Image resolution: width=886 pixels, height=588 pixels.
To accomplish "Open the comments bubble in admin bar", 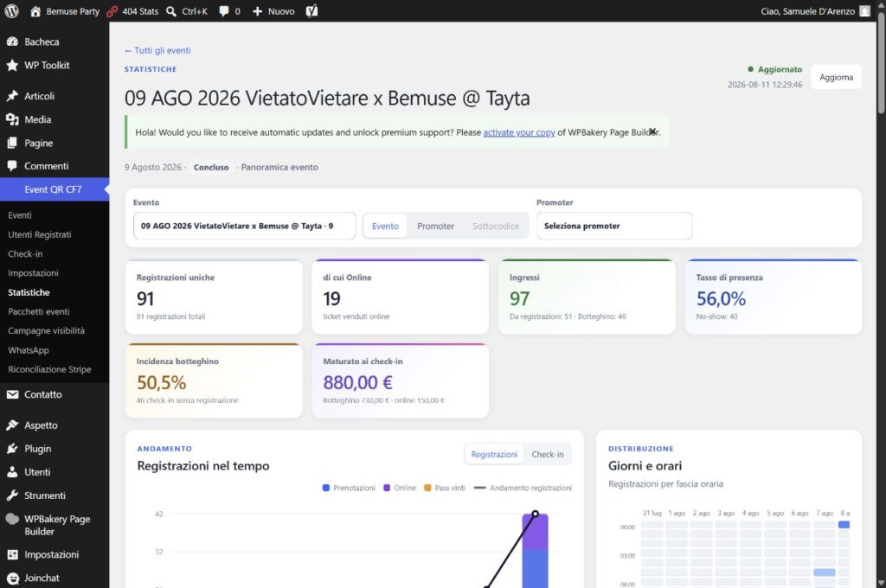I will pyautogui.click(x=224, y=11).
